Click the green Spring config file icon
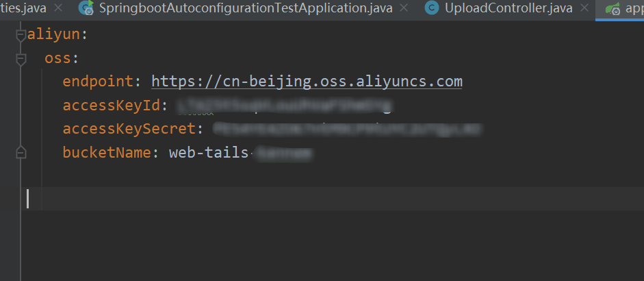The image size is (644, 281). (613, 9)
